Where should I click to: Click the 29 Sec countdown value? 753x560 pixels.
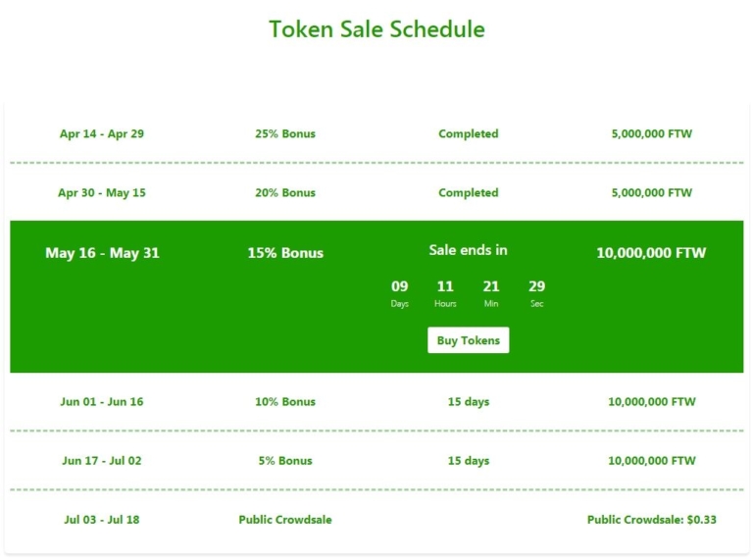pos(536,287)
